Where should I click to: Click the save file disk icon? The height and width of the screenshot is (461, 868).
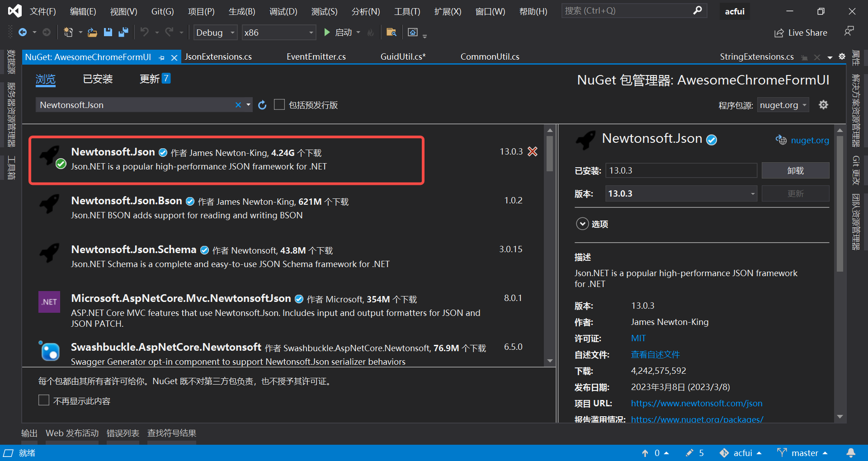(108, 32)
